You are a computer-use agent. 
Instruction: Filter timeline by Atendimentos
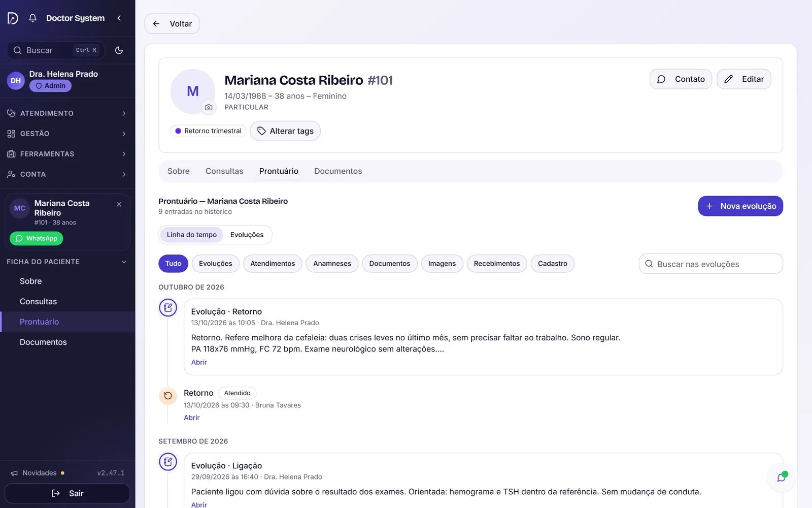coord(273,264)
